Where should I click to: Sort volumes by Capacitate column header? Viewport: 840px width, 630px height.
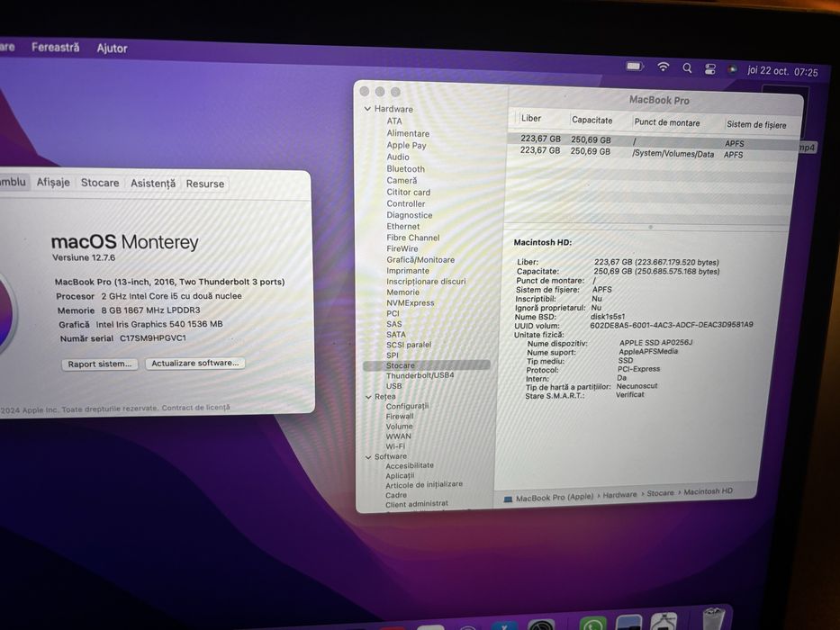pos(592,120)
